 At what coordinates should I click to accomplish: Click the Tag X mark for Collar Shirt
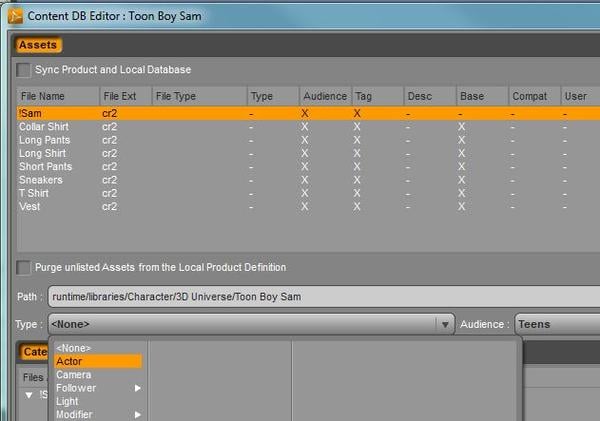tap(357, 127)
